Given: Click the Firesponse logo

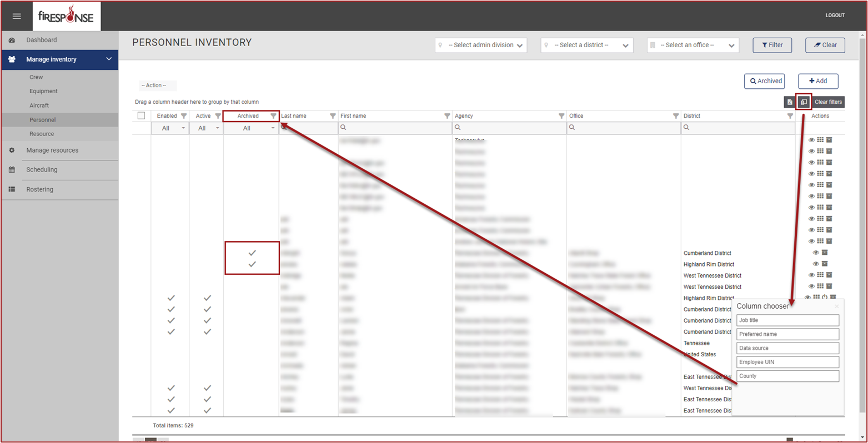Looking at the screenshot, I should click(66, 16).
